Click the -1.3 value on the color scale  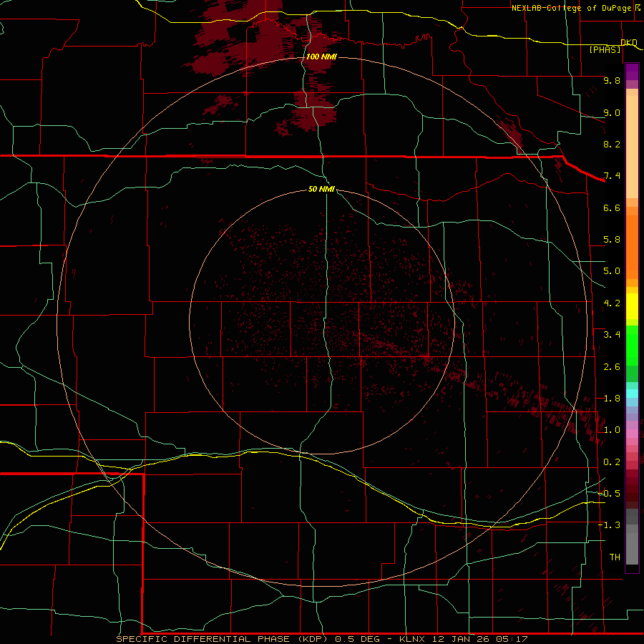pyautogui.click(x=610, y=525)
